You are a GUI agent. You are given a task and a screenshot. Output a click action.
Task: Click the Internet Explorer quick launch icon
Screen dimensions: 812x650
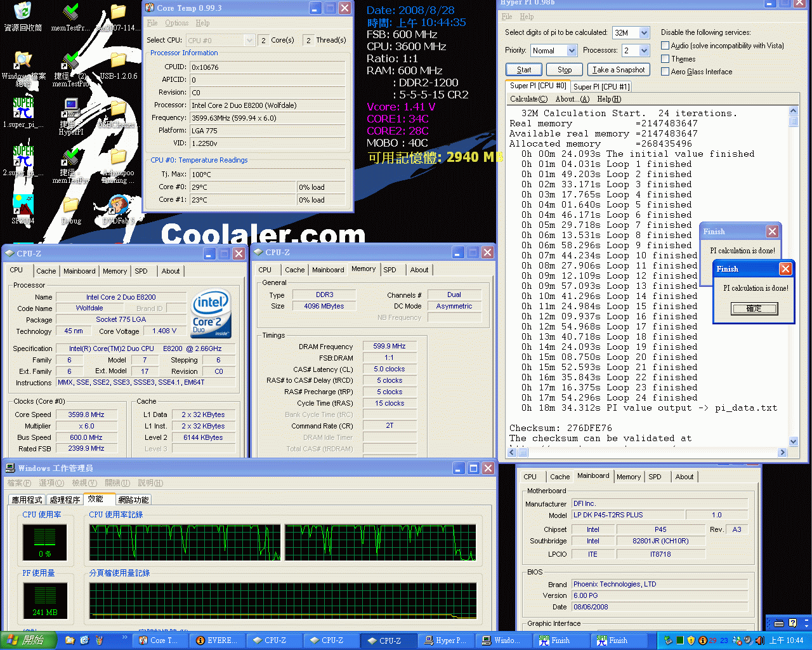tap(85, 640)
